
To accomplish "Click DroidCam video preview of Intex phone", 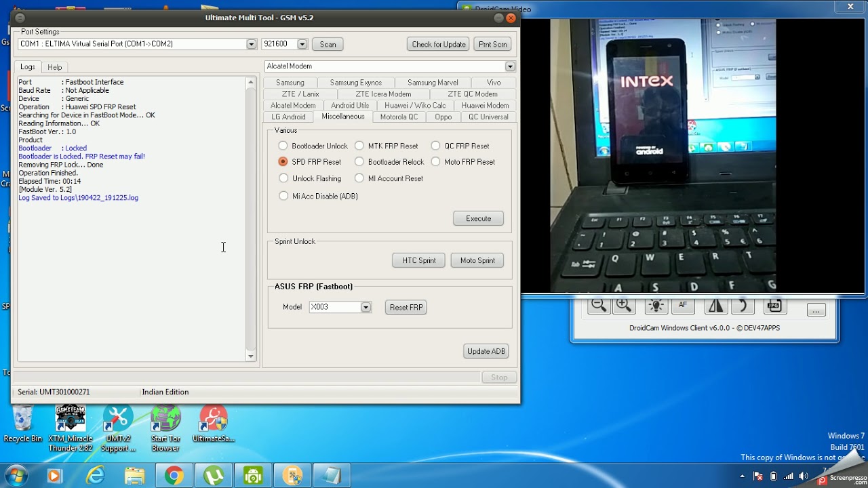I will coord(663,155).
